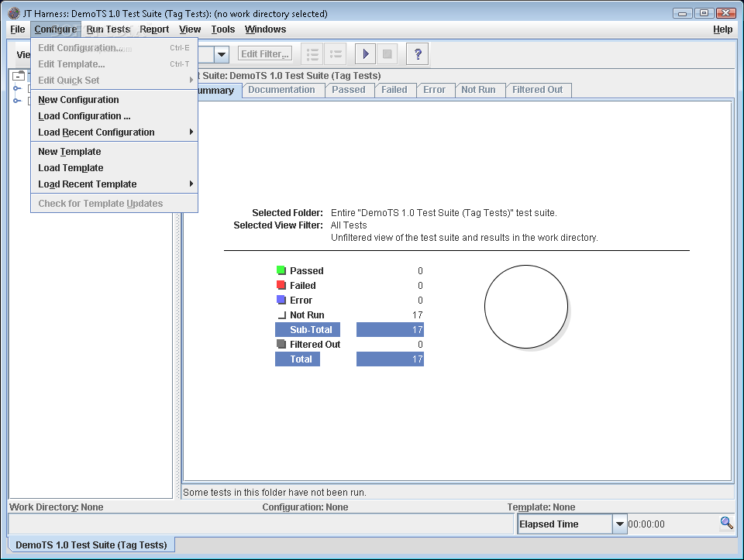
Task: Click the Not Run count 17
Action: click(417, 314)
